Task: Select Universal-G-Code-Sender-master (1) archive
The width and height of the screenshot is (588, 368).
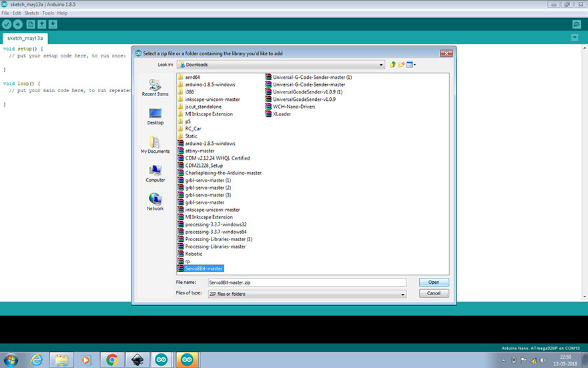Action: coord(308,77)
